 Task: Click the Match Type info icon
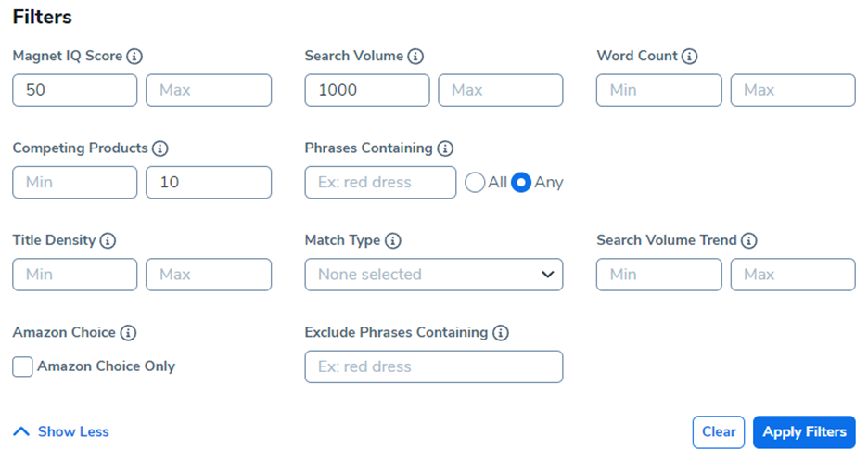[x=392, y=240]
